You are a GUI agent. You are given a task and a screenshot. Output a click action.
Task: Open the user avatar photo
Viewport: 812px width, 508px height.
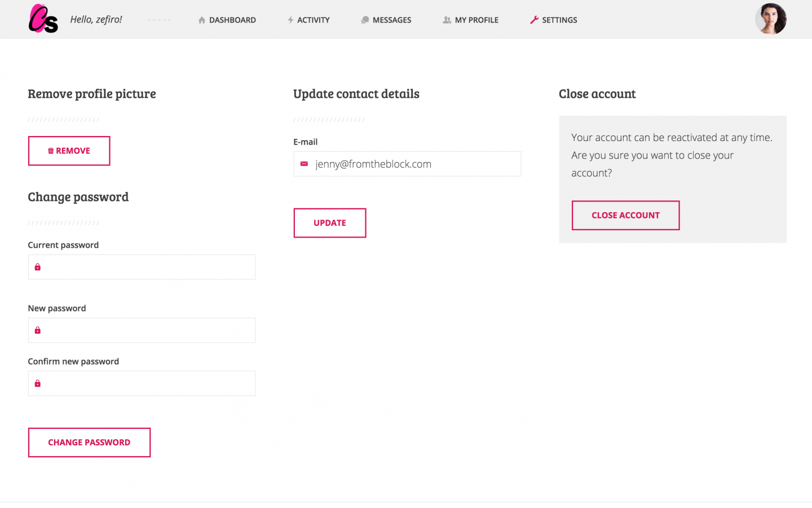coord(771,19)
